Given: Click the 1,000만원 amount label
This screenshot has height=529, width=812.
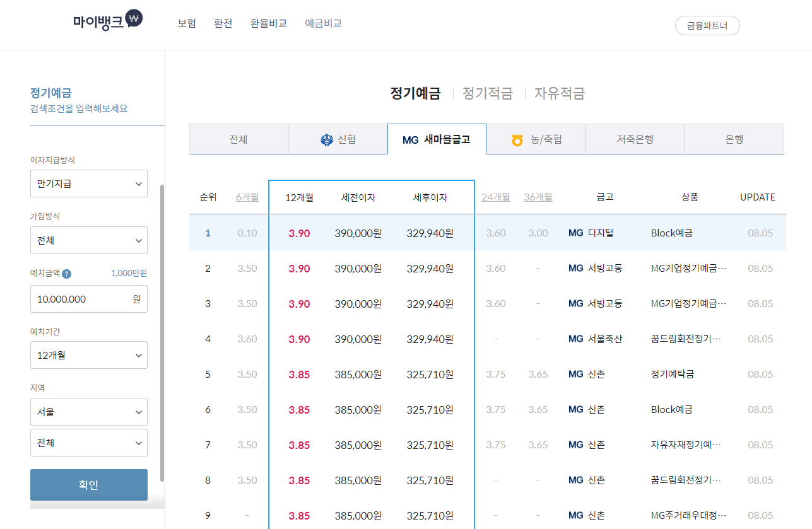Looking at the screenshot, I should pos(129,273).
